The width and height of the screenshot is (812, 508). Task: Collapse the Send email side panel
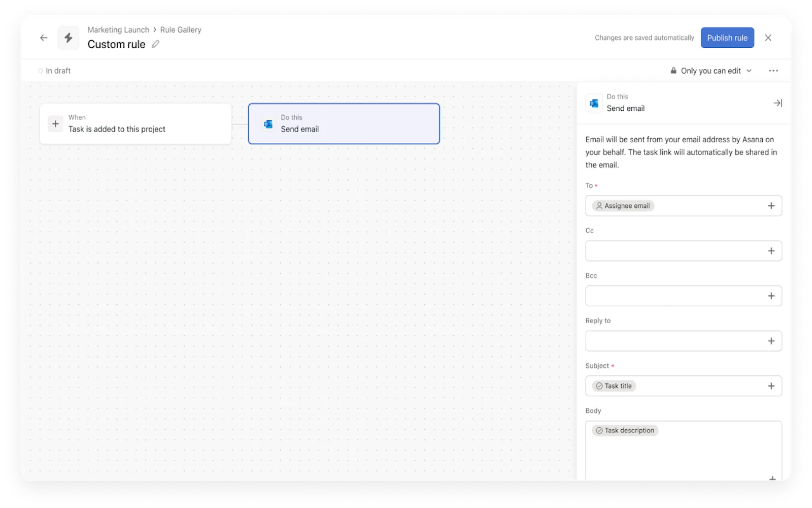[x=777, y=103]
